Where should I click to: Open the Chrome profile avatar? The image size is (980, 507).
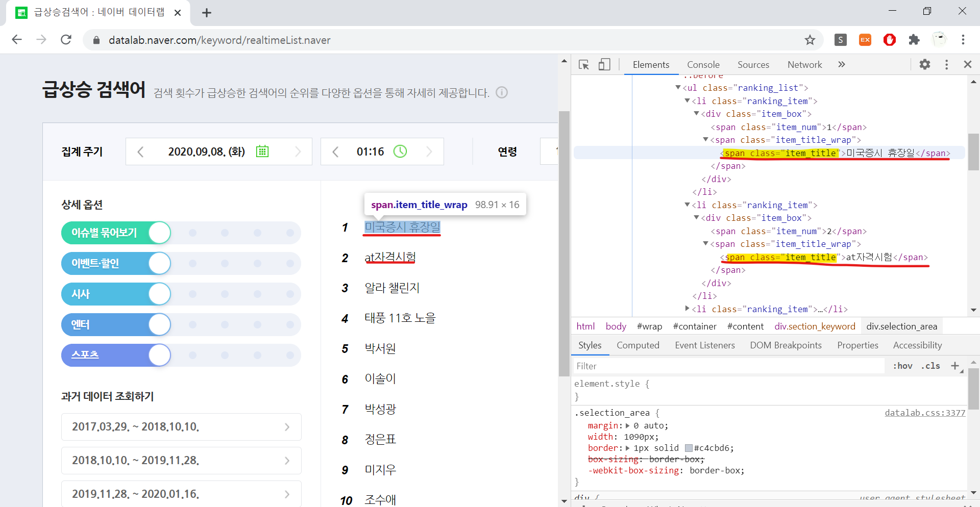(x=939, y=40)
